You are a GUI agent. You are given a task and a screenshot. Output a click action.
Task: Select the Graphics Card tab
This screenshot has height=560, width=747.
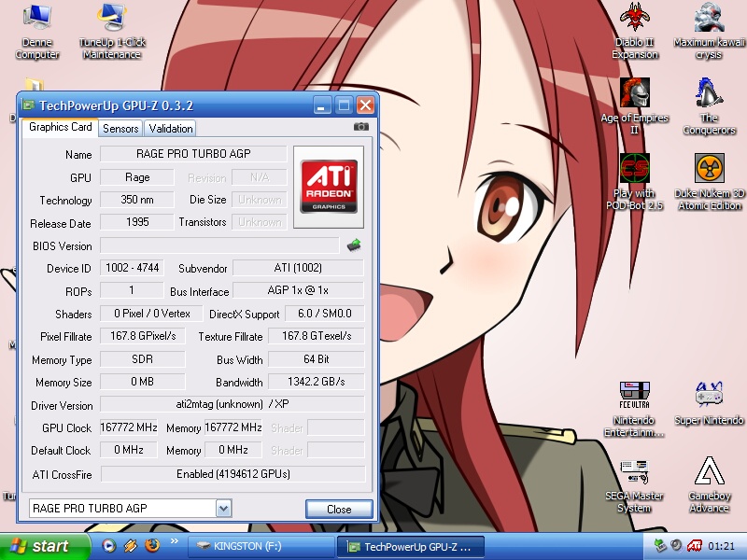[x=60, y=127]
